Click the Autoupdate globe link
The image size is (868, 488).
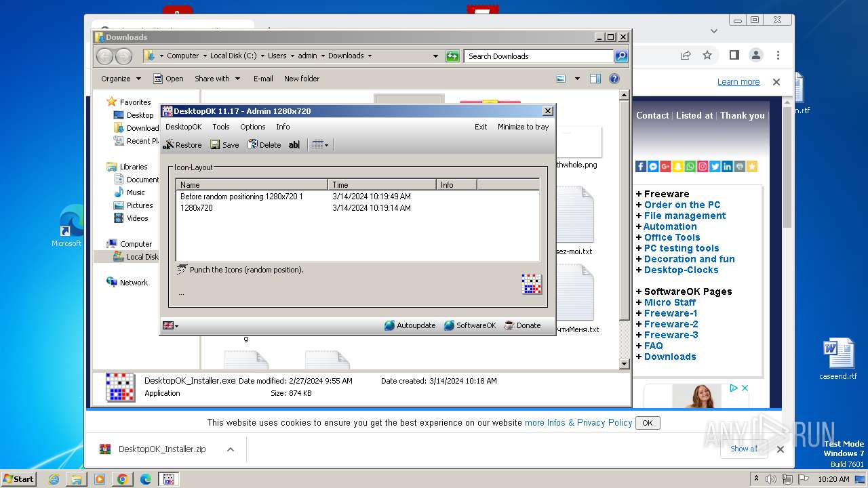click(410, 325)
